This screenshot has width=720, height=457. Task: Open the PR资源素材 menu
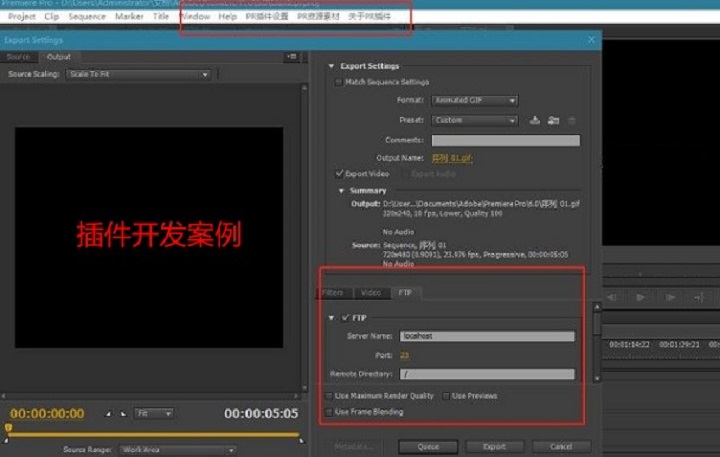(318, 17)
